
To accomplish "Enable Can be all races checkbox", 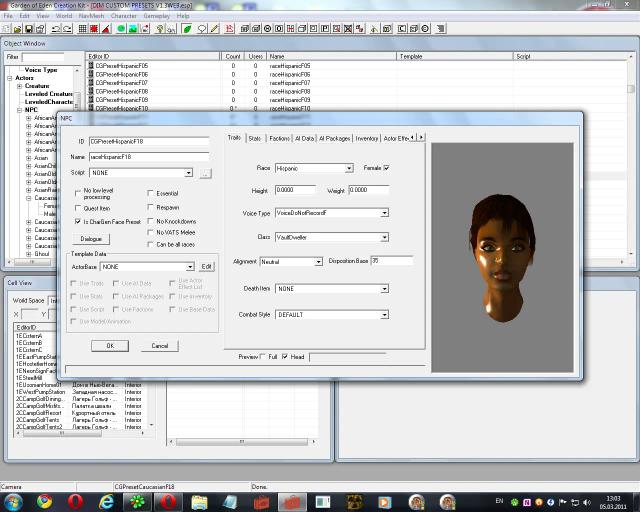I will (x=150, y=244).
